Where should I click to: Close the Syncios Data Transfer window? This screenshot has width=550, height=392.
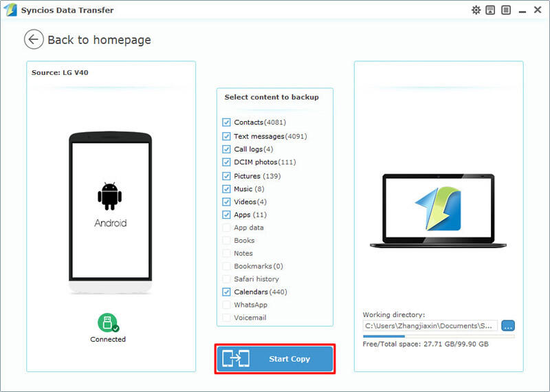[x=538, y=10]
